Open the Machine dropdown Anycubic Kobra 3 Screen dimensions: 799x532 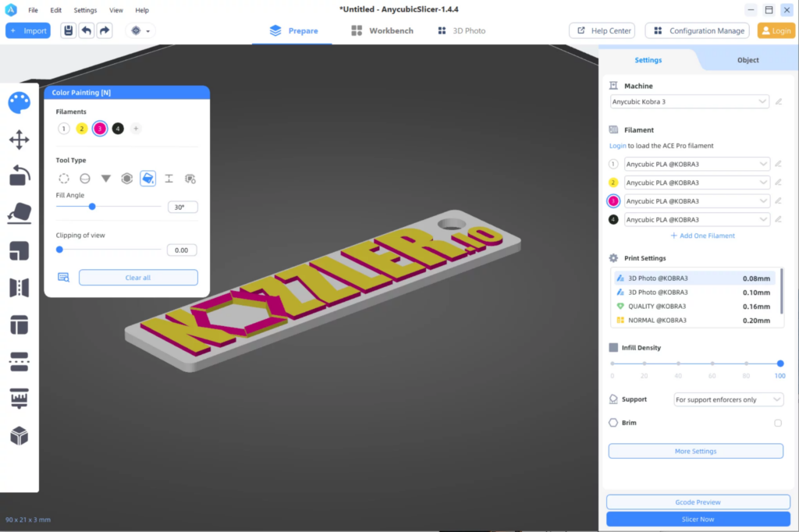[690, 101]
